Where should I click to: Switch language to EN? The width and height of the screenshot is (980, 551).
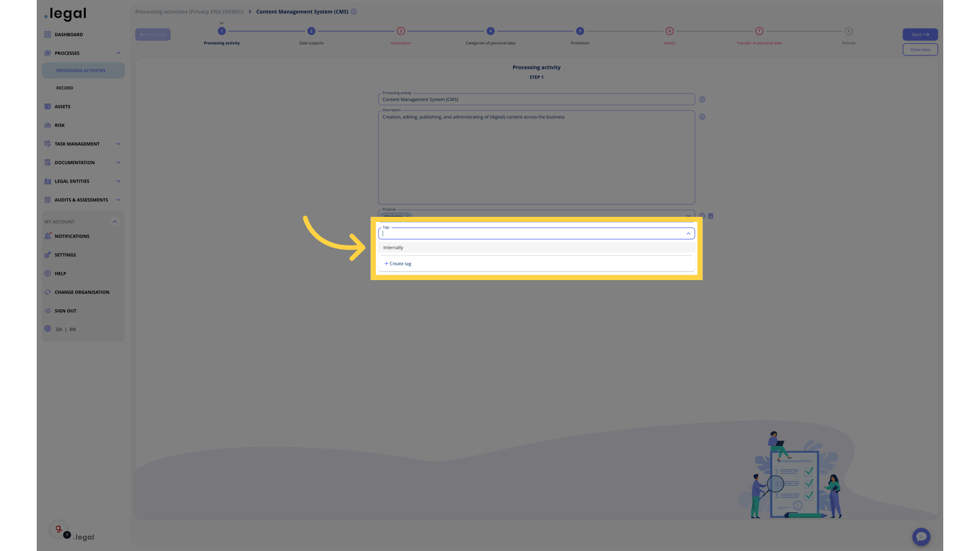click(72, 330)
